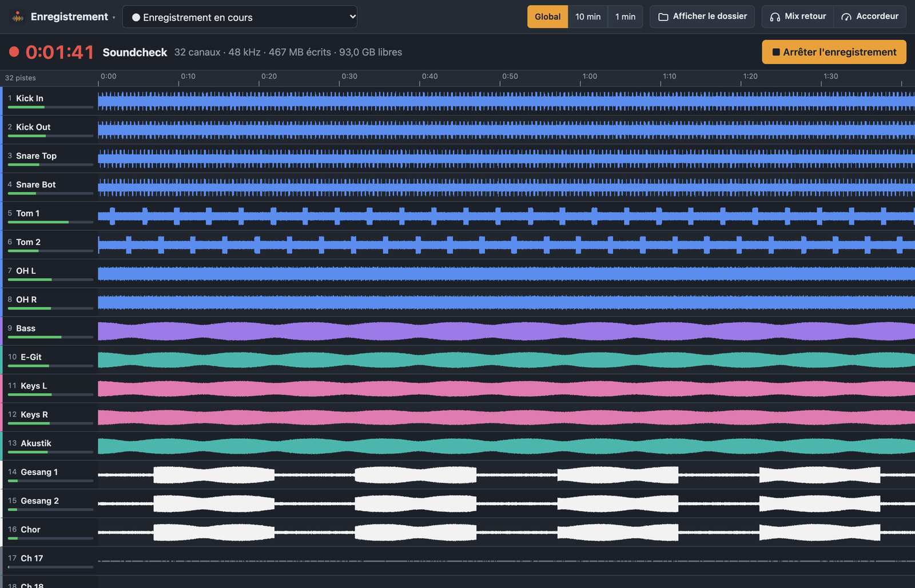Select the Gesang 1 track
The height and width of the screenshot is (588, 915).
[50, 475]
